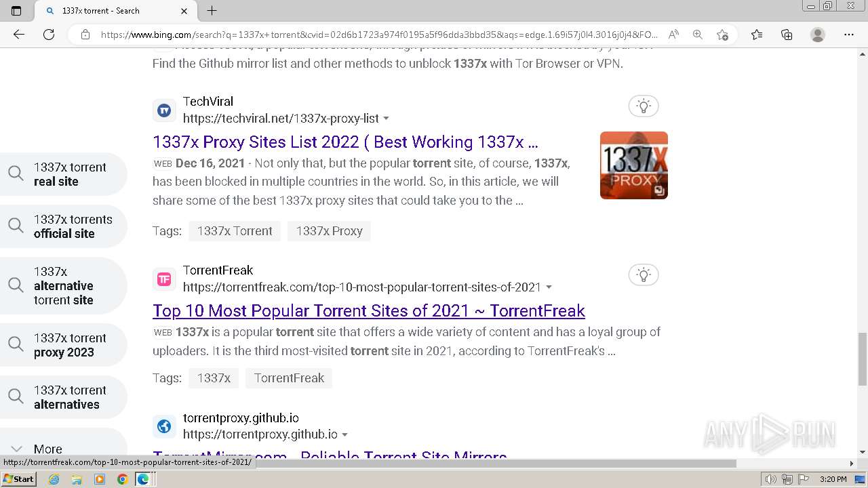This screenshot has width=868, height=488.
Task: Open File Explorer folder in taskbar
Action: (77, 479)
